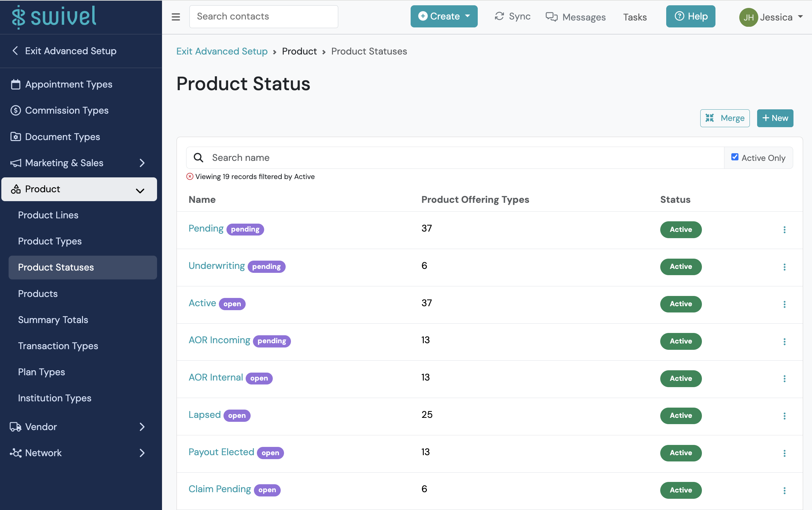Open row actions menu for Pending
Image resolution: width=812 pixels, height=510 pixels.
(784, 230)
